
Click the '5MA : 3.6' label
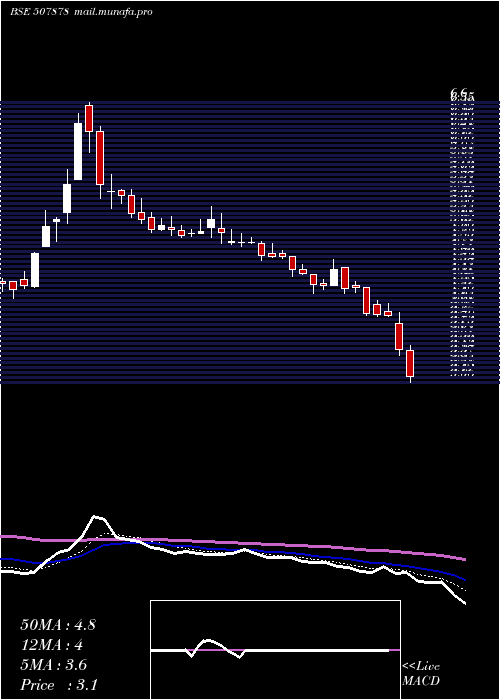point(54,665)
